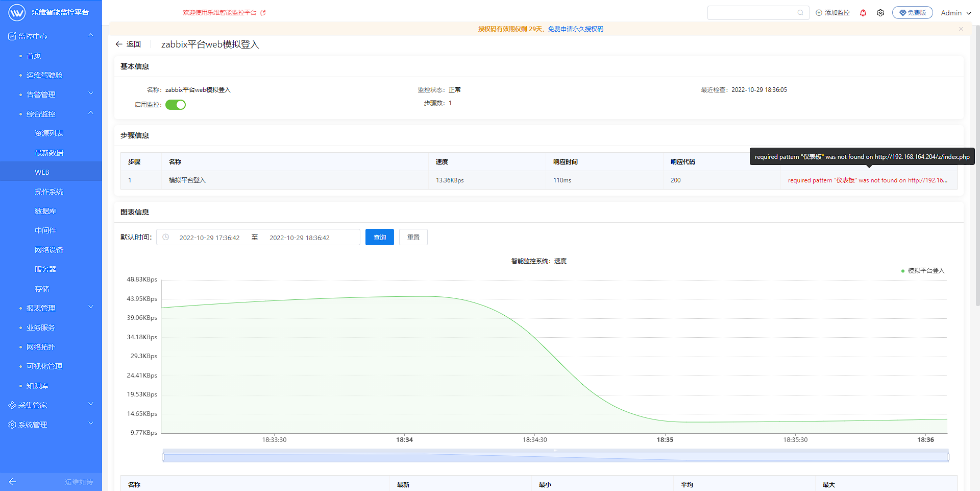Click the truncated red error message in step row
Image resolution: width=980 pixels, height=491 pixels.
[868, 180]
